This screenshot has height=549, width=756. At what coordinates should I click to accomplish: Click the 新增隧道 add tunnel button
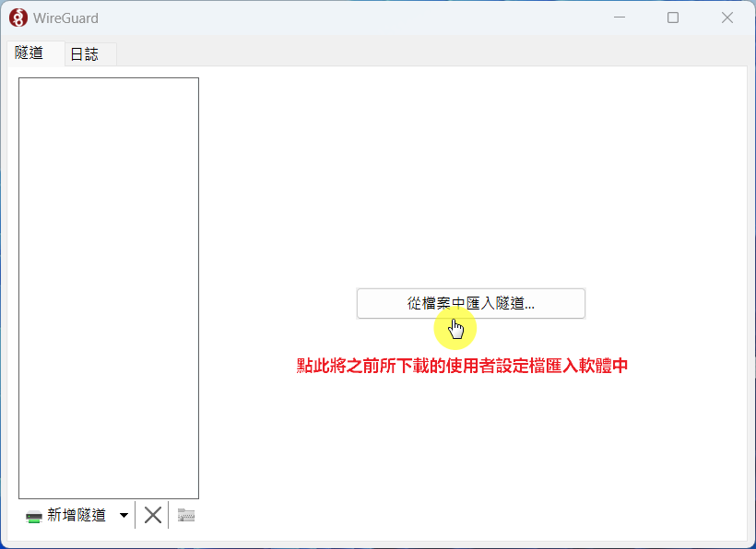(66, 515)
